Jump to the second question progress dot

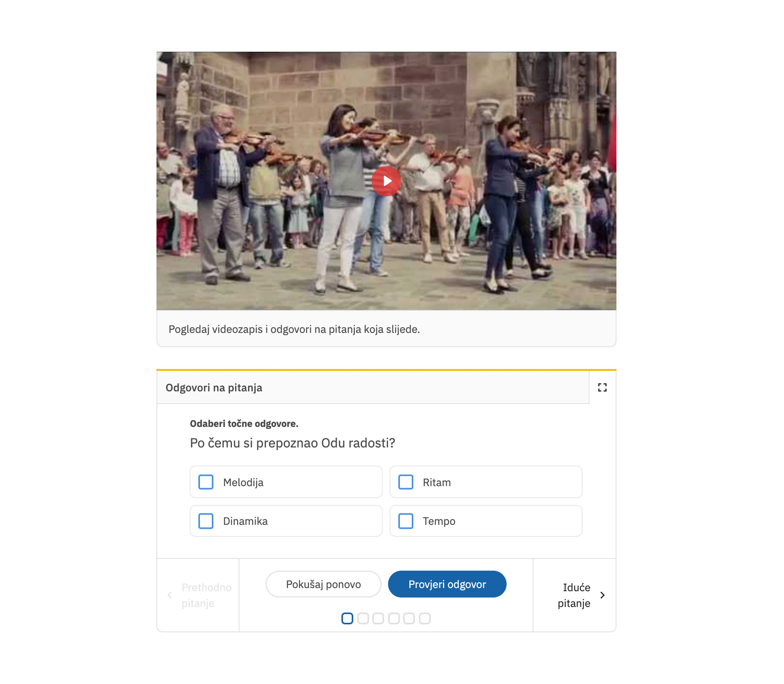tap(363, 618)
